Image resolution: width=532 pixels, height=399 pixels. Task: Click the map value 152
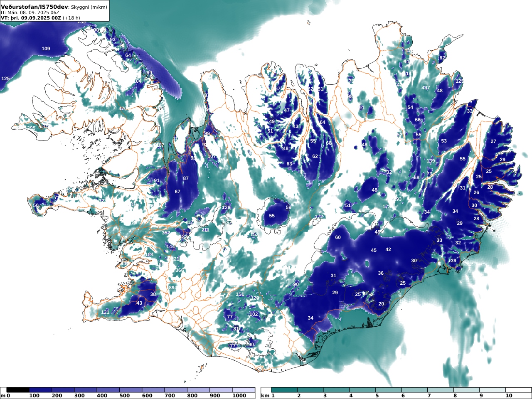[x=254, y=234]
